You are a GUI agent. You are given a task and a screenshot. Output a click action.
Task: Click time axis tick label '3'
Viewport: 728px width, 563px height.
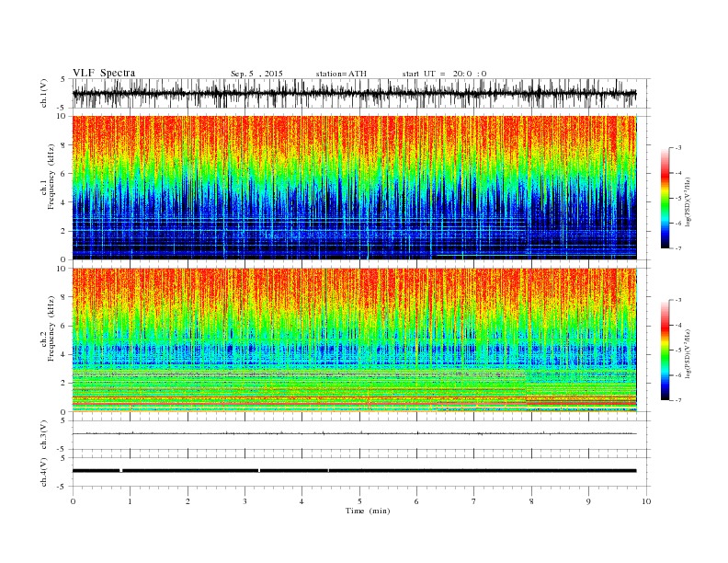245,501
